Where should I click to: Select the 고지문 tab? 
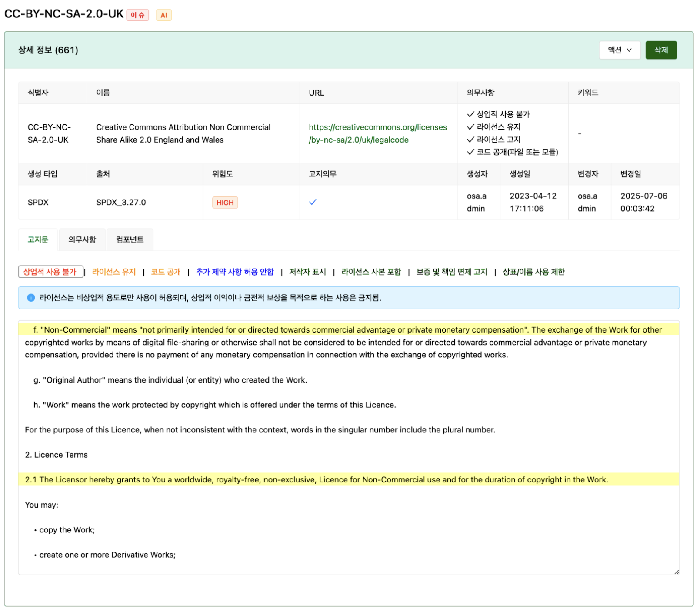coord(38,239)
